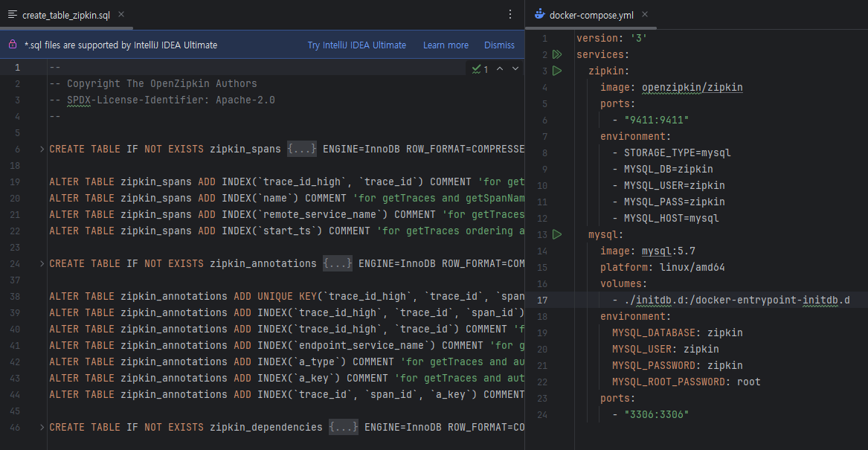Viewport: 868px width, 450px height.
Task: Click the docker icon on docker-compose.yml tab
Action: tap(540, 14)
